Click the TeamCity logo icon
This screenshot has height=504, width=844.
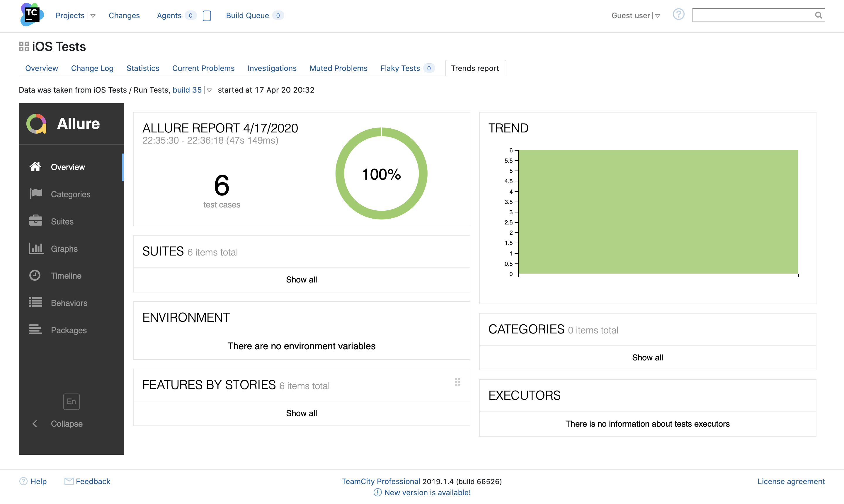(x=32, y=15)
